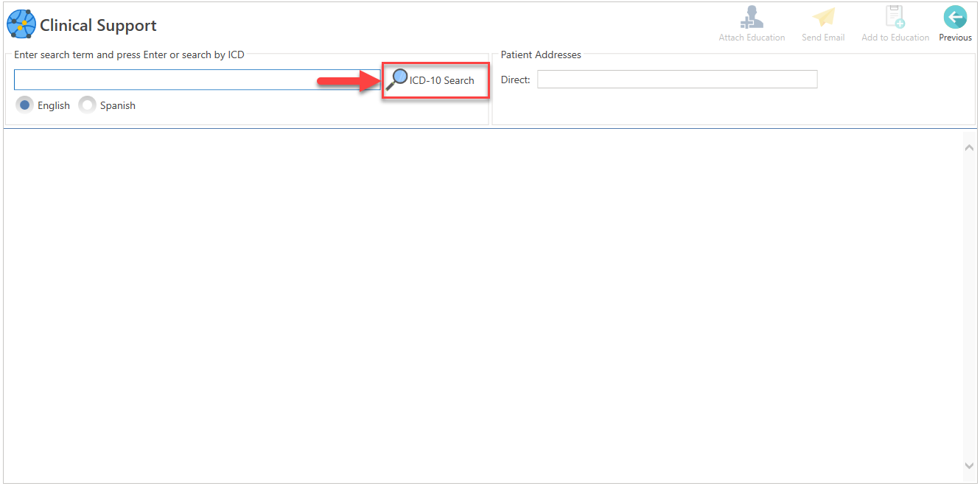Click the Attach Education icon

coord(752,18)
